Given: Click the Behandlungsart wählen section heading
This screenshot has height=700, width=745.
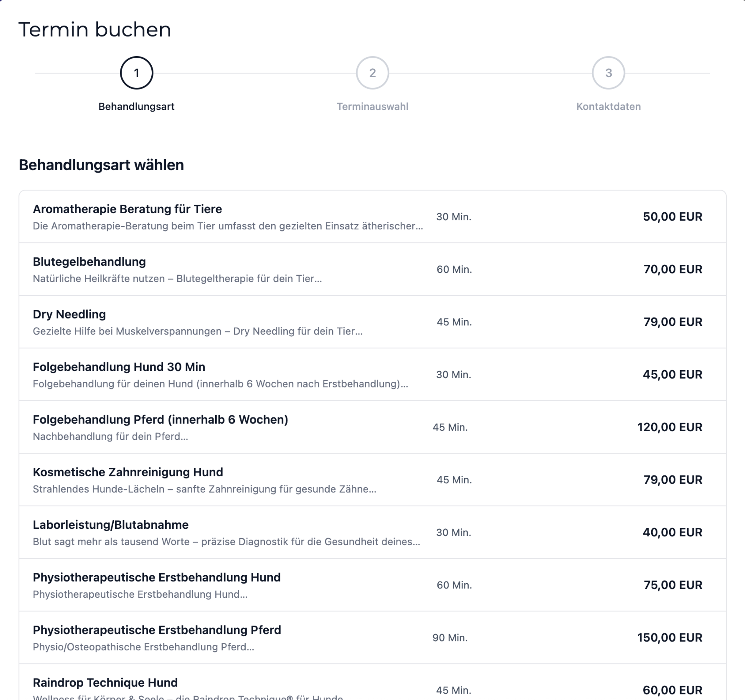Looking at the screenshot, I should pyautogui.click(x=101, y=165).
